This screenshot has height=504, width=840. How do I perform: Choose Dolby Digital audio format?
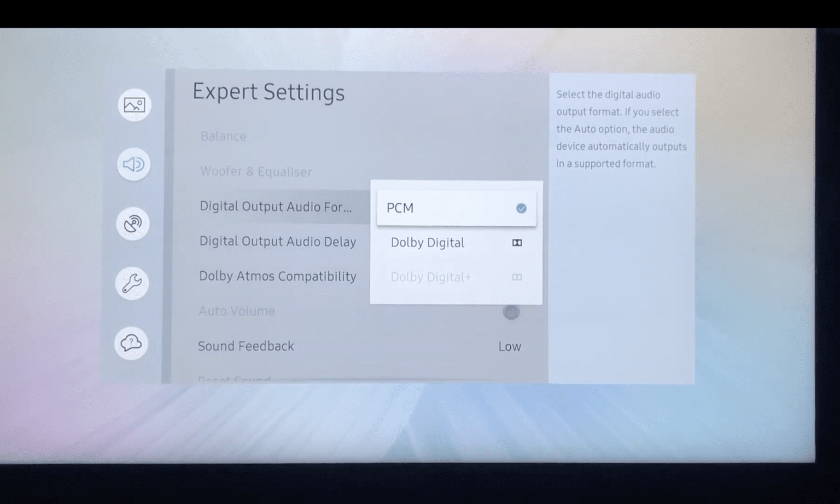456,243
